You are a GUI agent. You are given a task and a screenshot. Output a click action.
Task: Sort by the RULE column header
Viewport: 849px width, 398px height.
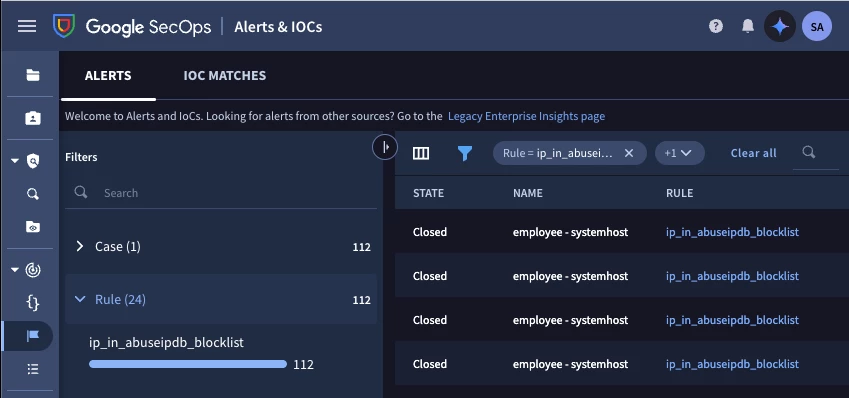680,193
